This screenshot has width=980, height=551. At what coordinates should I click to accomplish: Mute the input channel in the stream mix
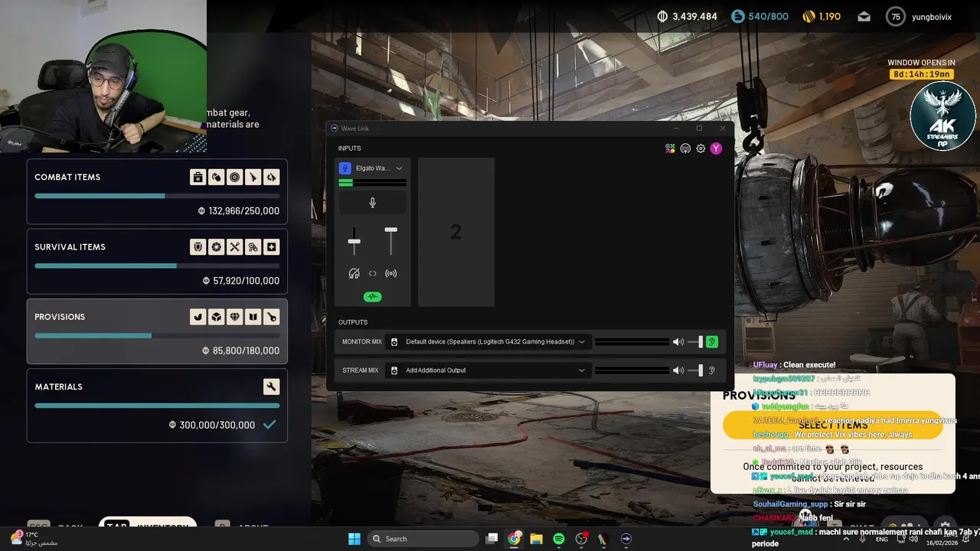[391, 273]
